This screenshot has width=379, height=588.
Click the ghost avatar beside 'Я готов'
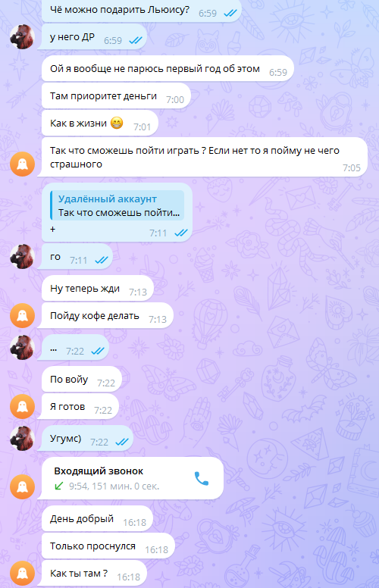coord(22,406)
